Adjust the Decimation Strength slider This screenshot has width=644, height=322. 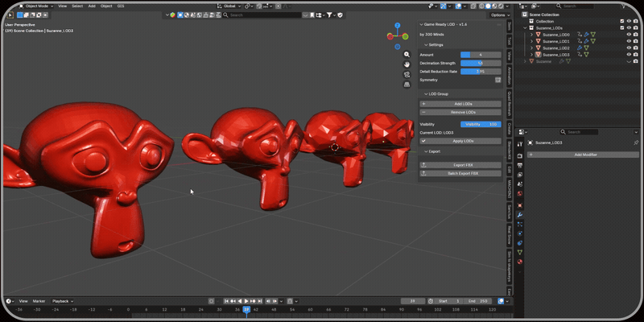point(481,64)
